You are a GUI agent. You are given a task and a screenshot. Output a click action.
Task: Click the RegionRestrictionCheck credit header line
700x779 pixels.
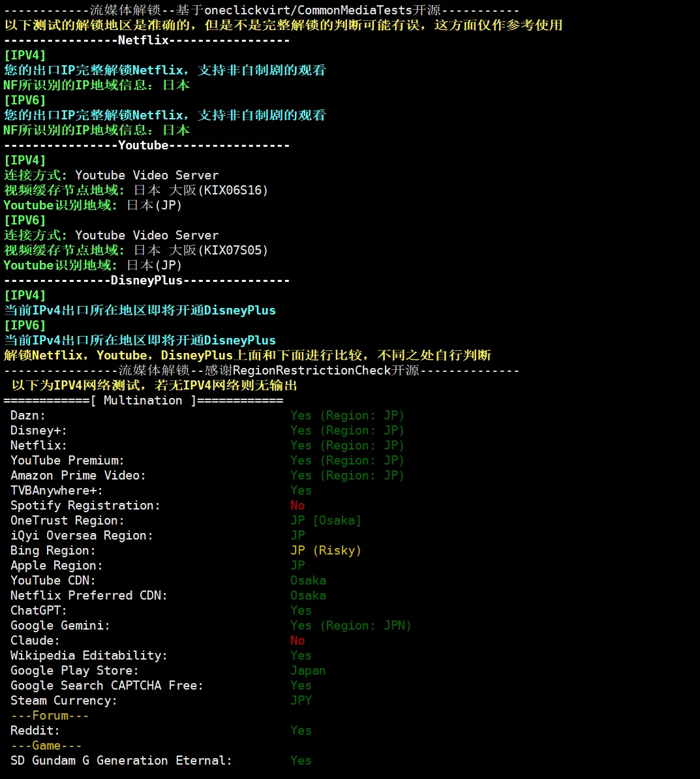(x=262, y=370)
